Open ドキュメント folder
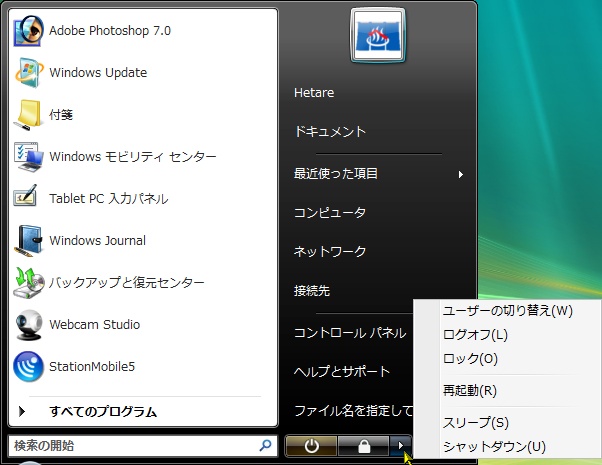The height and width of the screenshot is (465, 602). click(330, 132)
